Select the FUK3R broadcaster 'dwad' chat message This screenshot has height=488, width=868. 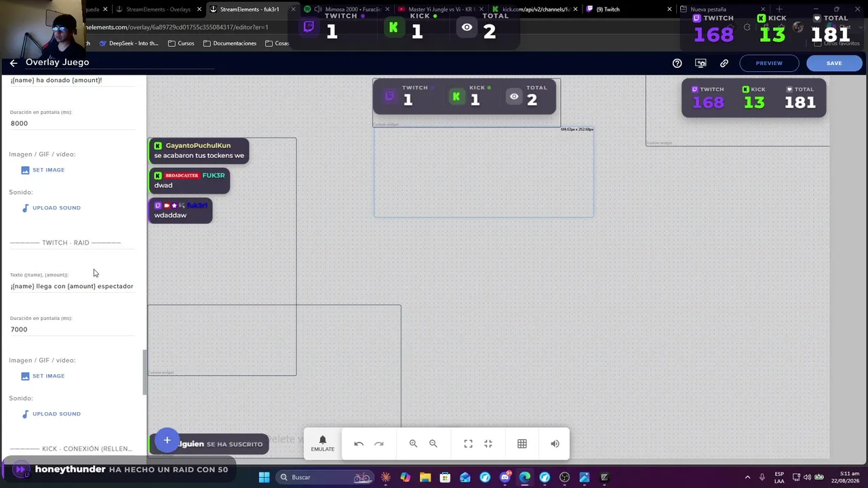coord(189,180)
